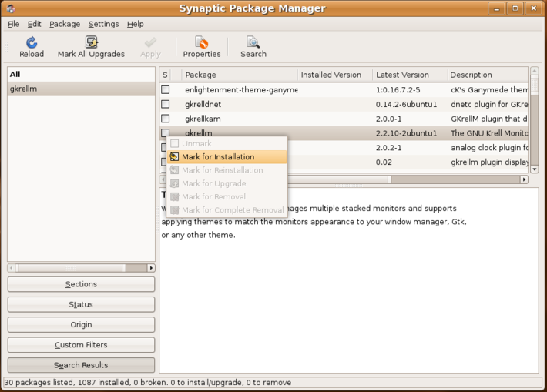Open the File menu
This screenshot has height=392, width=547.
pyautogui.click(x=14, y=24)
